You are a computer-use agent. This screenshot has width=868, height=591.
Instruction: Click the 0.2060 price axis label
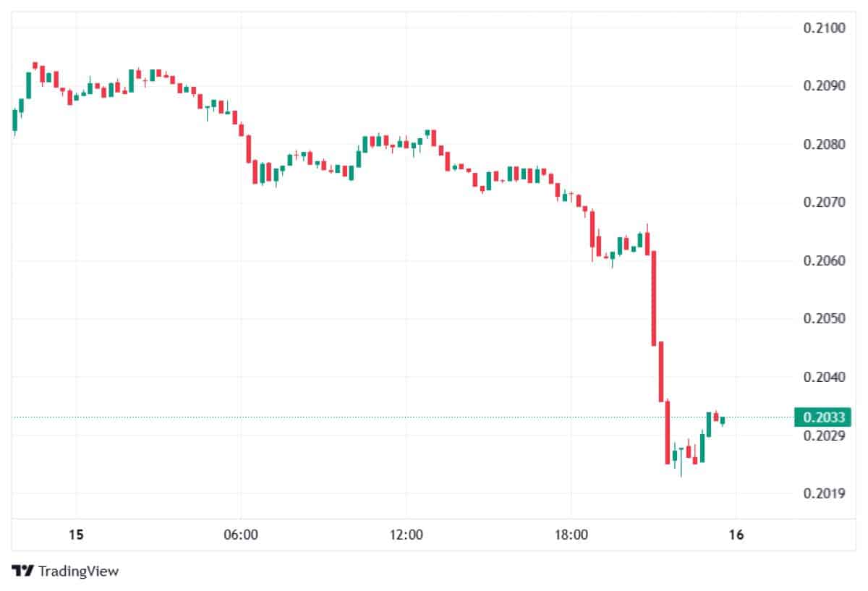[x=824, y=260]
